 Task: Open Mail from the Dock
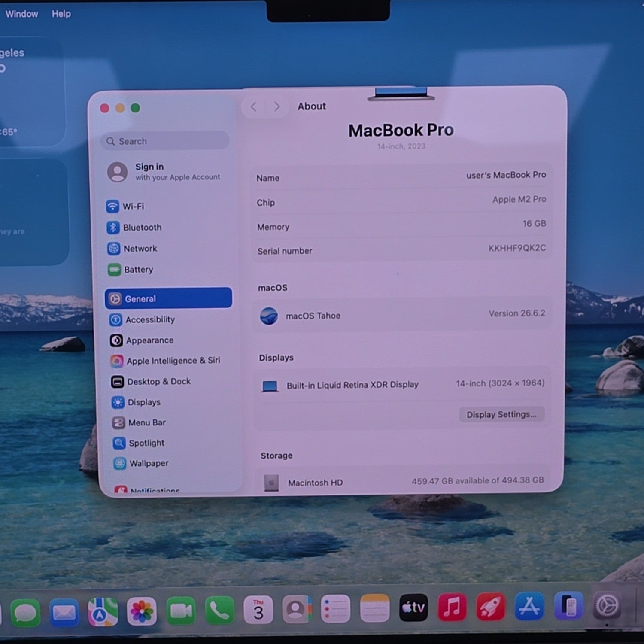tap(64, 612)
